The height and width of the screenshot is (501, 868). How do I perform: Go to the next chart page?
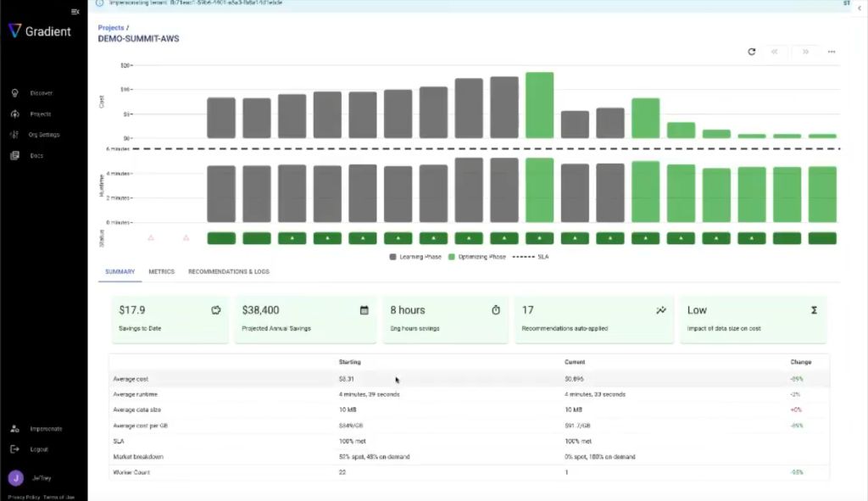[x=805, y=52]
